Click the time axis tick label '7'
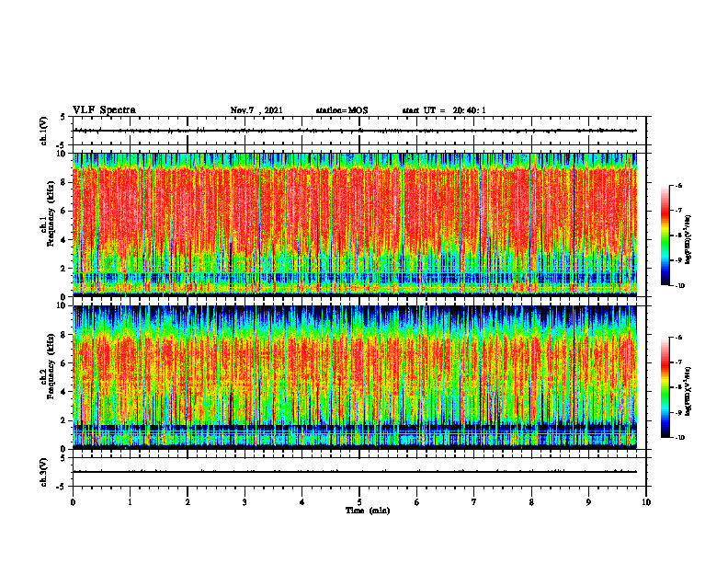The height and width of the screenshot is (563, 728). coord(474,502)
